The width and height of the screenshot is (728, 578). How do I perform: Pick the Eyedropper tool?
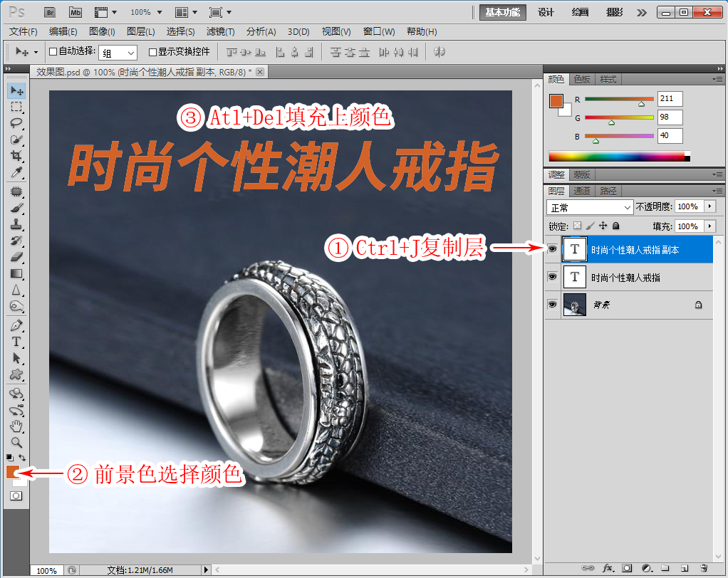coord(16,173)
